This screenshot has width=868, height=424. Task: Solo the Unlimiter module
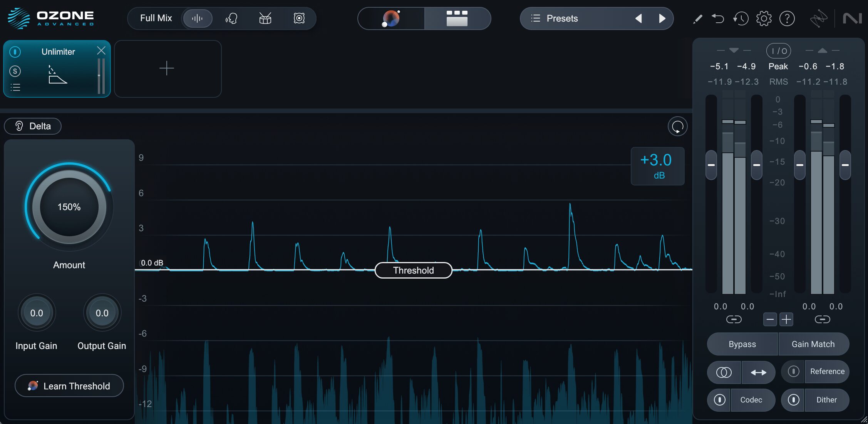tap(15, 71)
